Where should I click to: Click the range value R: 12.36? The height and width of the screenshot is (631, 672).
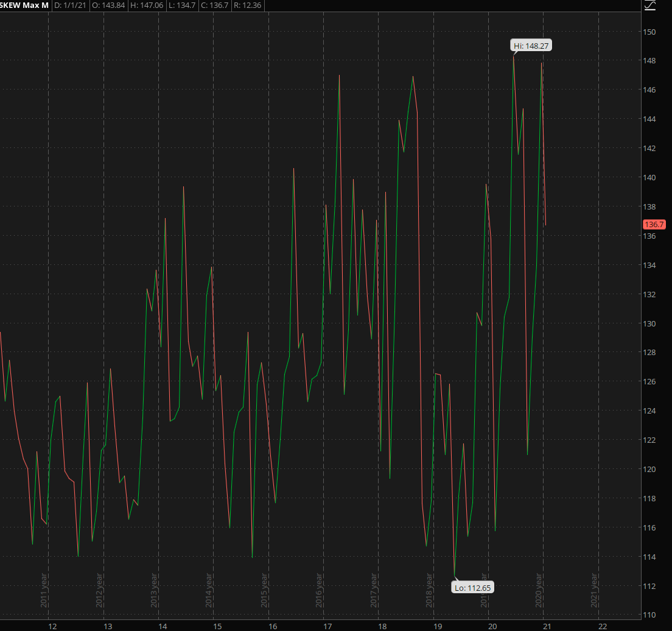(248, 5)
